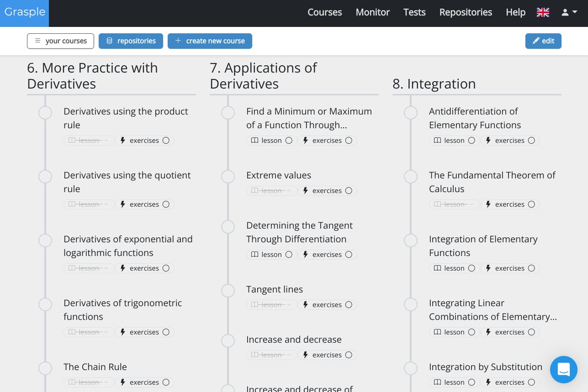Click lightning icon for The Chain Rule exercises
Image resolution: width=588 pixels, height=392 pixels.
click(123, 382)
